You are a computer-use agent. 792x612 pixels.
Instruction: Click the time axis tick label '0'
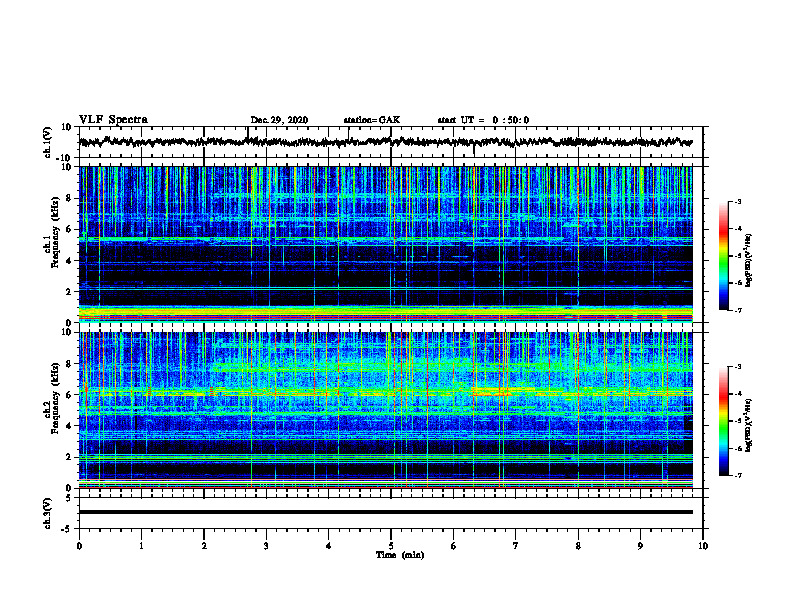pyautogui.click(x=79, y=546)
